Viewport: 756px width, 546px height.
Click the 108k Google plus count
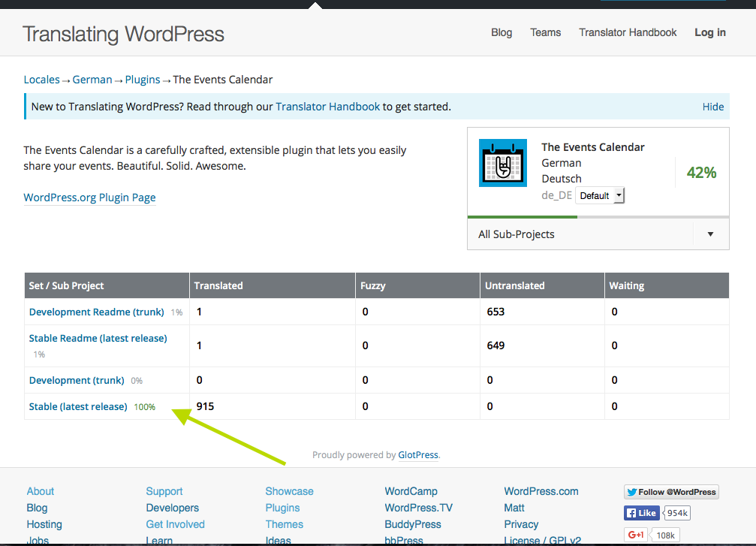click(x=665, y=535)
